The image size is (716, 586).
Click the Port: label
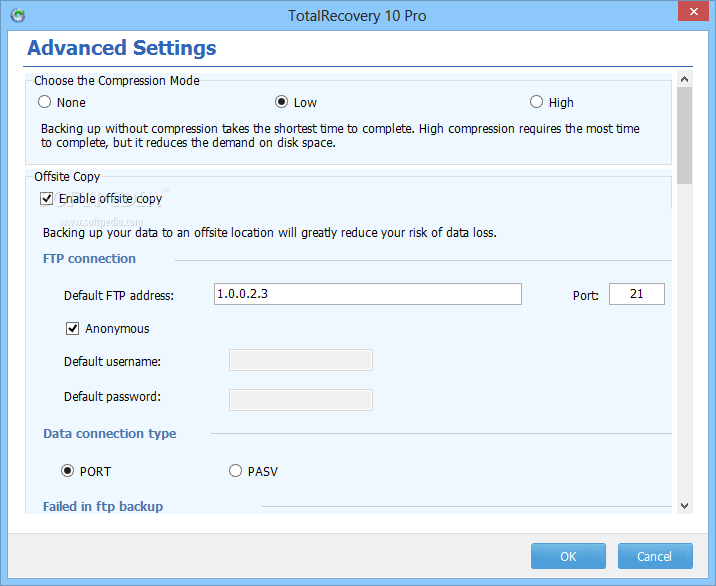(585, 296)
